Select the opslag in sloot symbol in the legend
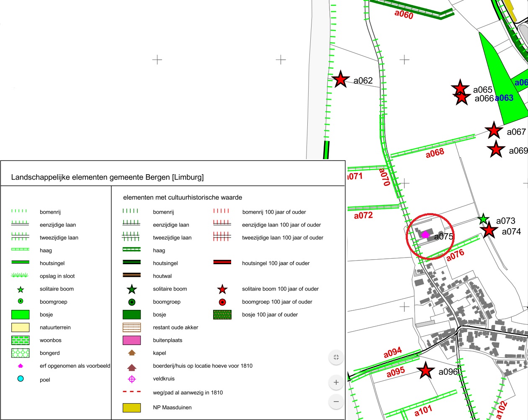This screenshot has height=420, width=528. pos(20,276)
